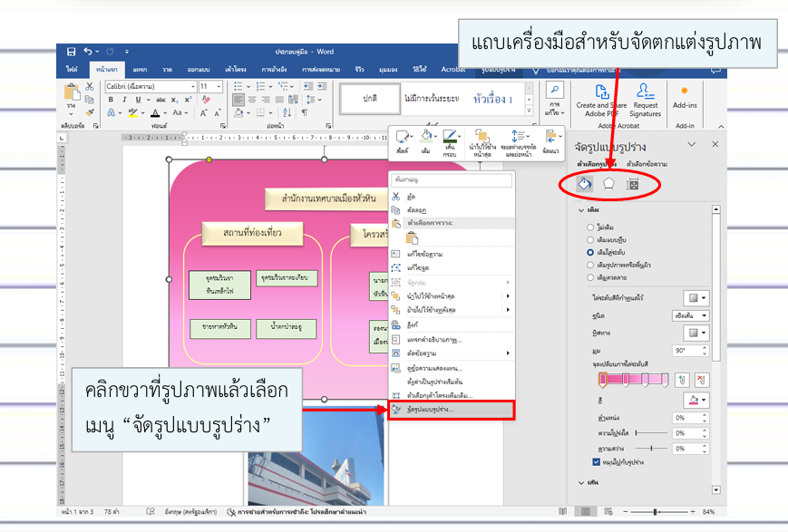The width and height of the screenshot is (788, 532).
Task: Click the Request Signatures icon
Action: (646, 92)
